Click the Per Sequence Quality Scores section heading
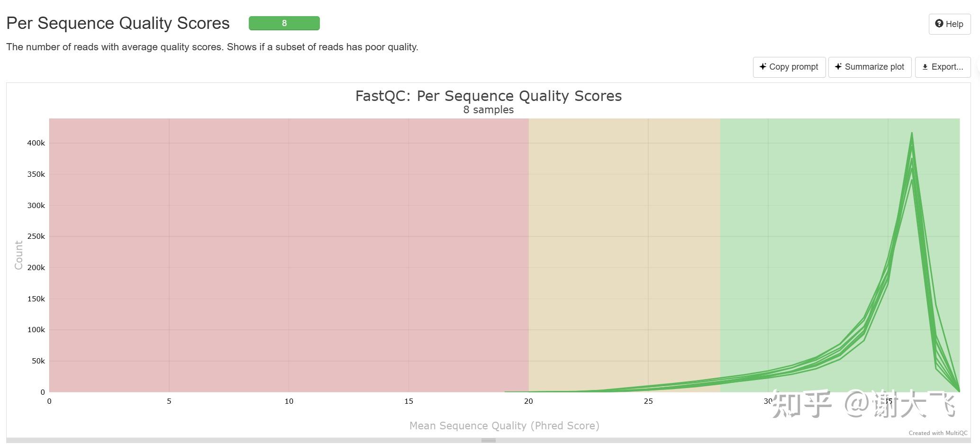This screenshot has width=980, height=444. tap(118, 22)
